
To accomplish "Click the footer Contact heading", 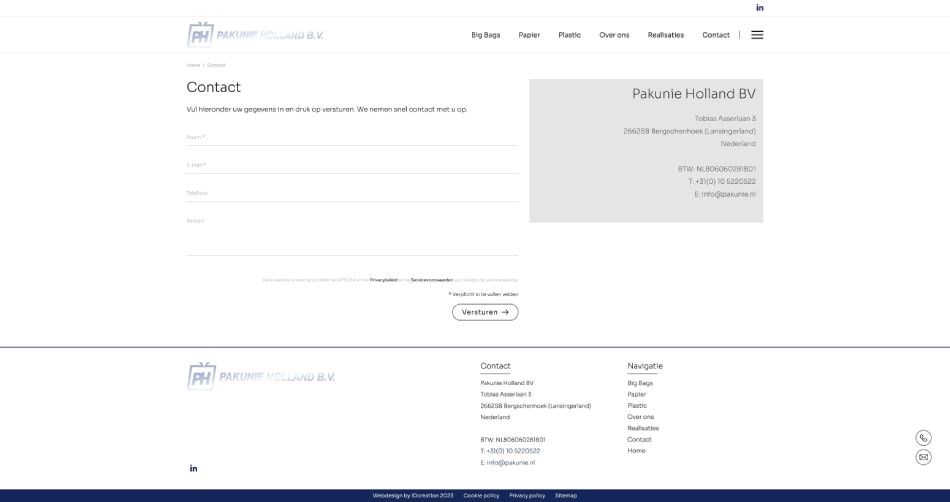I will click(495, 366).
